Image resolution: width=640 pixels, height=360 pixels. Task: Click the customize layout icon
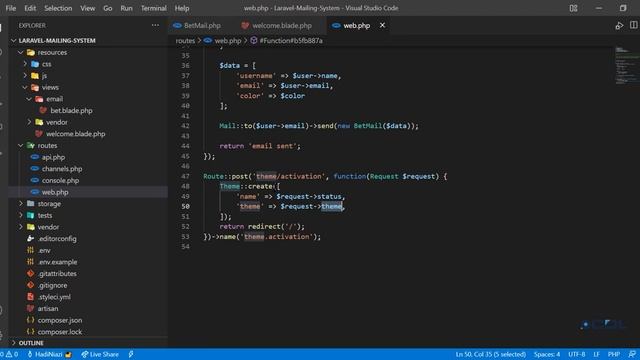[x=573, y=8]
